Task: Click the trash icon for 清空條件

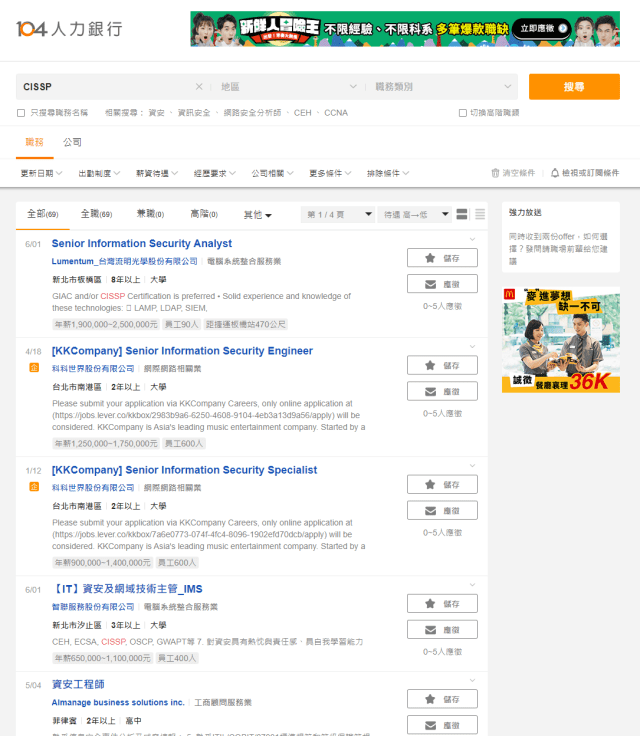Action: point(495,173)
